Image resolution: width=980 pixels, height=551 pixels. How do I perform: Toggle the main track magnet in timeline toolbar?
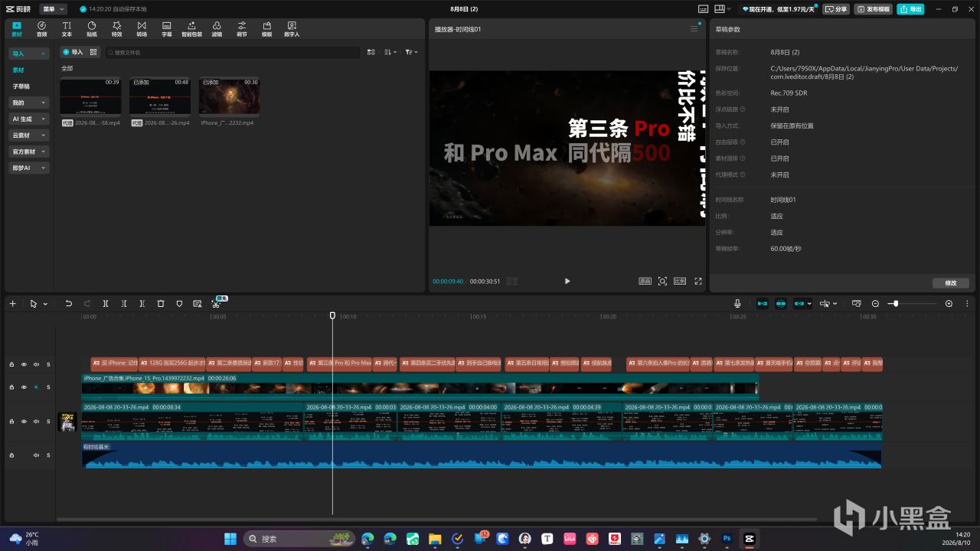click(763, 304)
